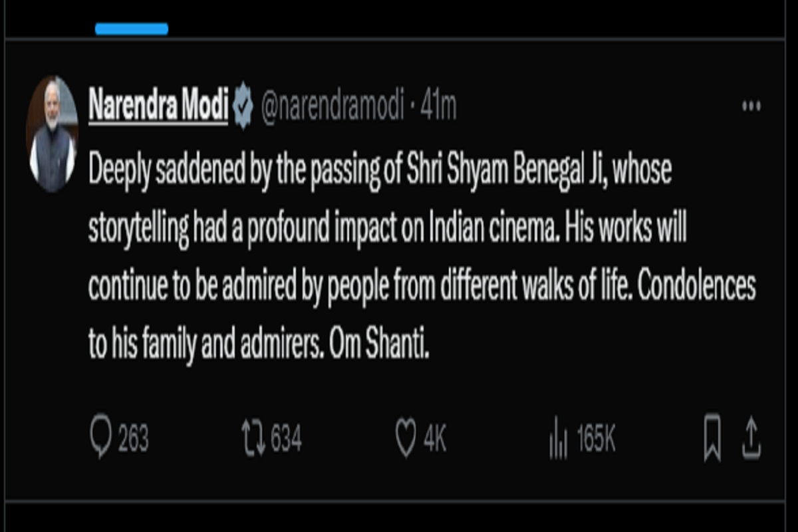Open Narendra Modi's profile picture
The image size is (798, 532).
click(x=52, y=134)
